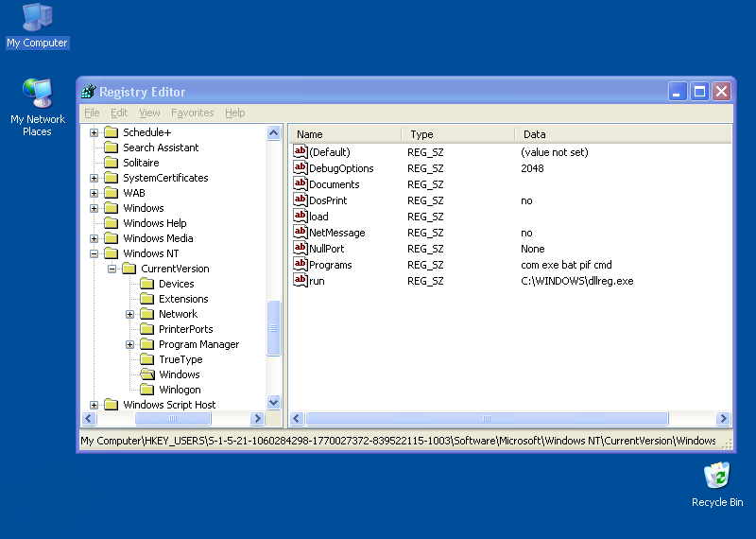Expand the Schedule+ key
756x539 pixels.
94,132
